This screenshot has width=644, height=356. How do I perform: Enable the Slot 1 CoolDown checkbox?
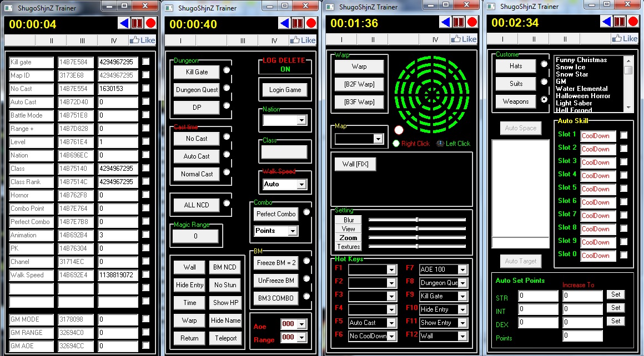623,135
